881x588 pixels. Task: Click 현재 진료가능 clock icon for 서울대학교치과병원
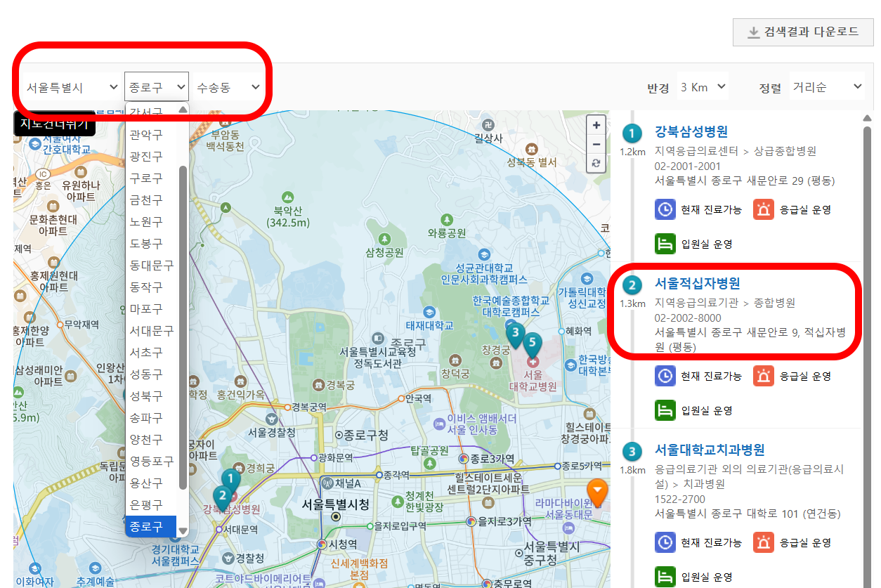tap(665, 542)
